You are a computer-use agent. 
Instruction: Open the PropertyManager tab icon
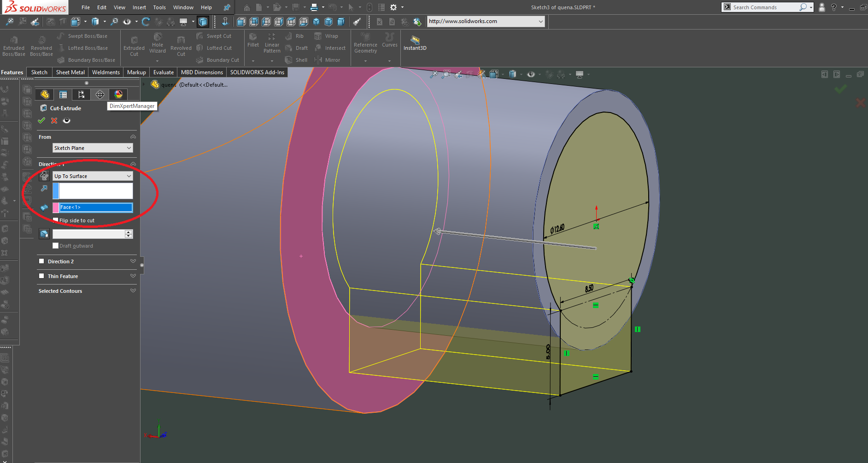[63, 95]
